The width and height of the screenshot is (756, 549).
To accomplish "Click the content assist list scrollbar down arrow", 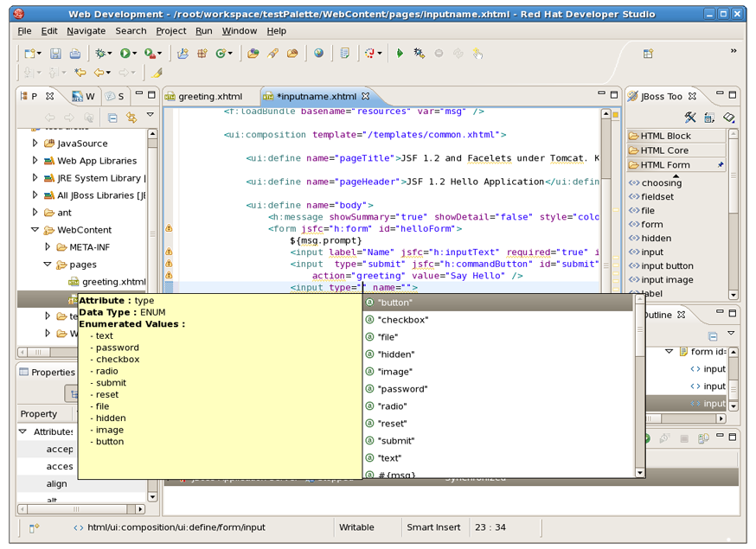I will [x=640, y=473].
